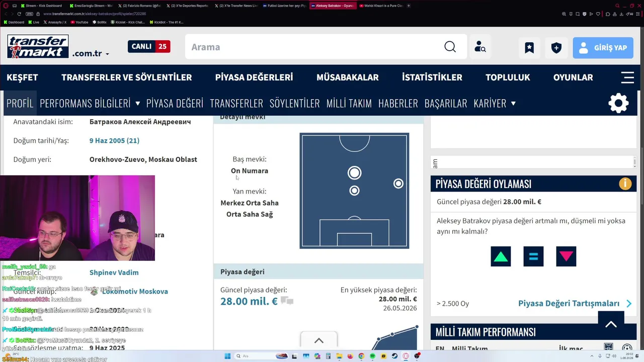Screen dimensions: 644x362
Task: Click the up chevron below market value
Action: coord(319,340)
